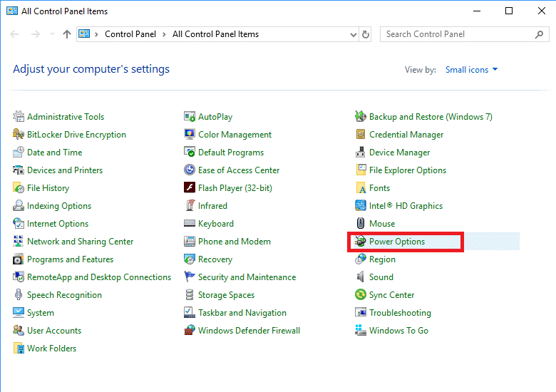Screen dimensions: 556x392
Task: Open the Sound speaker icon
Action: (x=361, y=277)
